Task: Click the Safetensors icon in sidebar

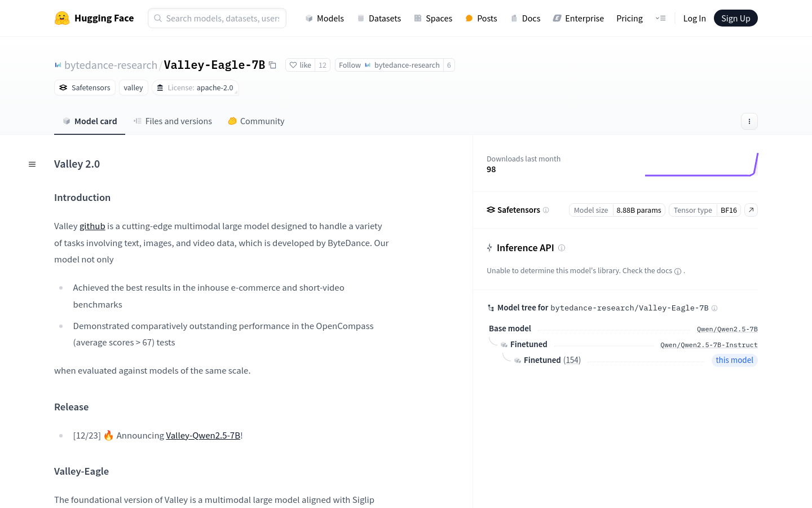Action: click(x=491, y=210)
